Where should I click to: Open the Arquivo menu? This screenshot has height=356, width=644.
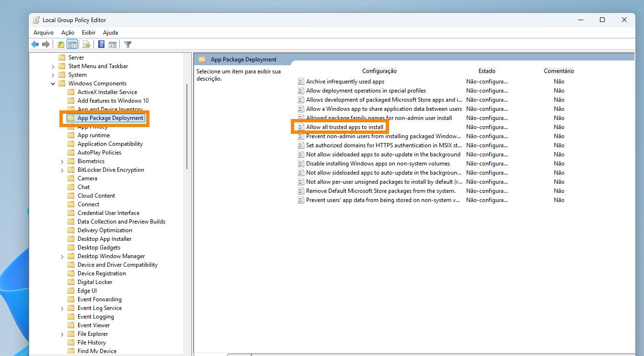click(44, 33)
